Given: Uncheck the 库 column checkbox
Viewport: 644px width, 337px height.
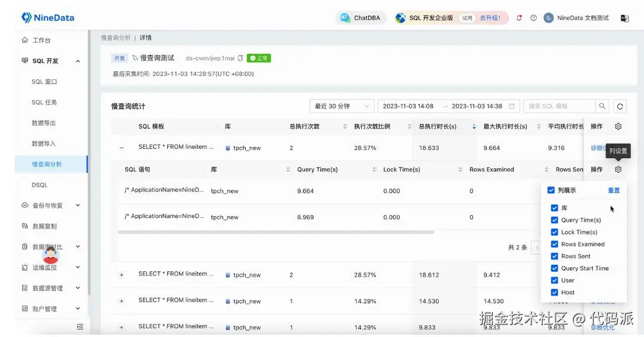Looking at the screenshot, I should 554,208.
